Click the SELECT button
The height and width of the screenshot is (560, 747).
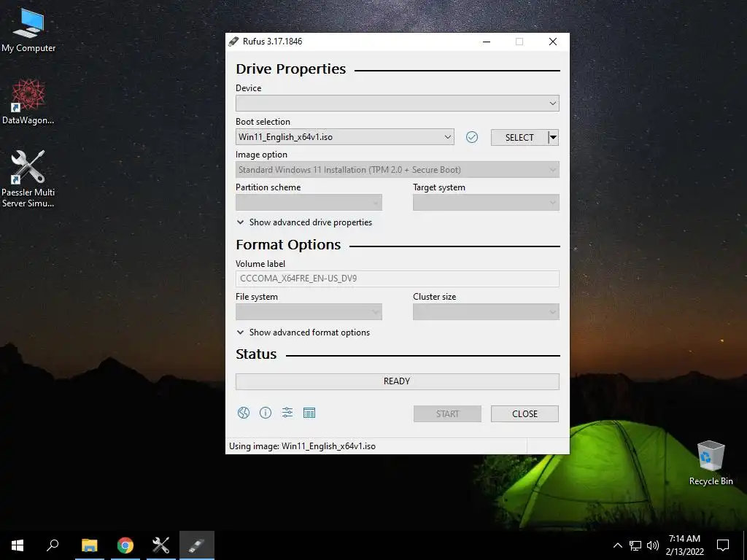(519, 137)
